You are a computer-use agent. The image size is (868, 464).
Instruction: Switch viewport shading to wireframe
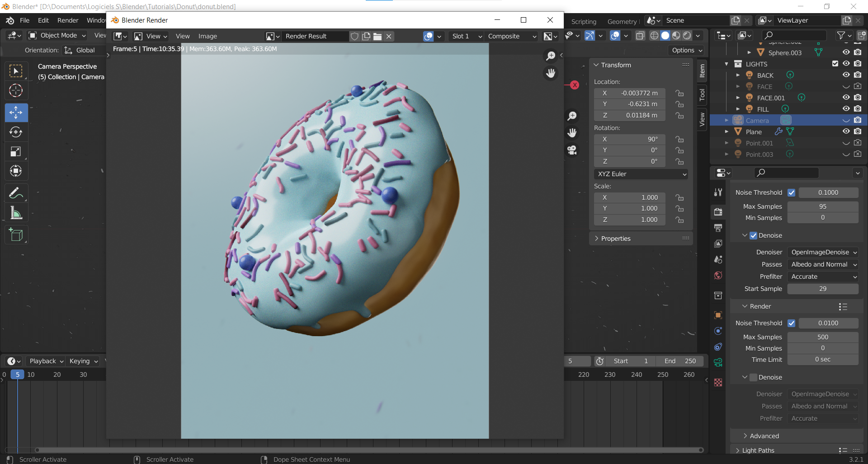click(654, 35)
